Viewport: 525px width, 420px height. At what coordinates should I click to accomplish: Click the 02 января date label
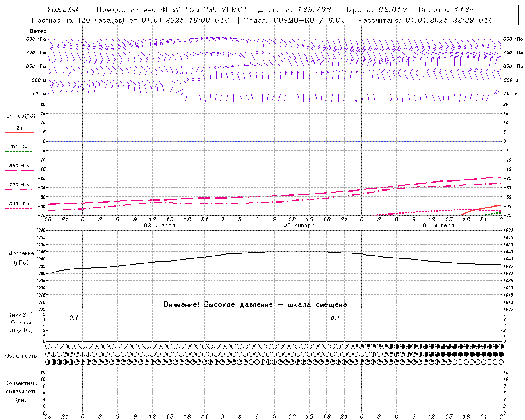click(159, 226)
